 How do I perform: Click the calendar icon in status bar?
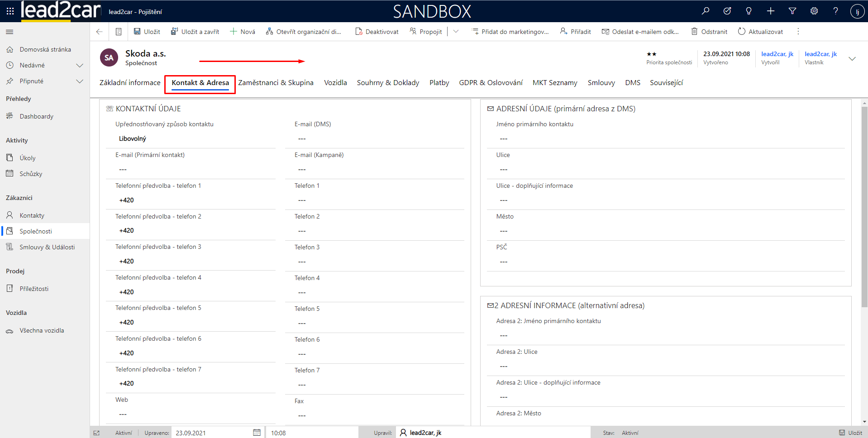point(257,433)
